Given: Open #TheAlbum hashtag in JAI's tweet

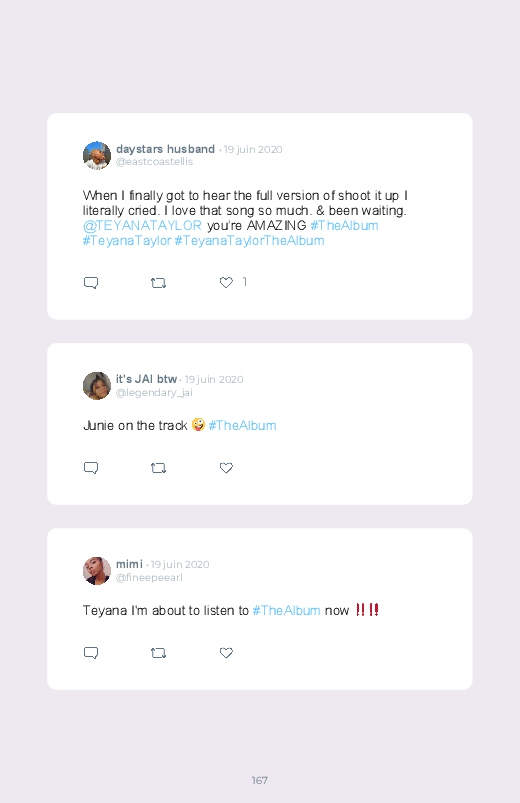Looking at the screenshot, I should tap(242, 426).
